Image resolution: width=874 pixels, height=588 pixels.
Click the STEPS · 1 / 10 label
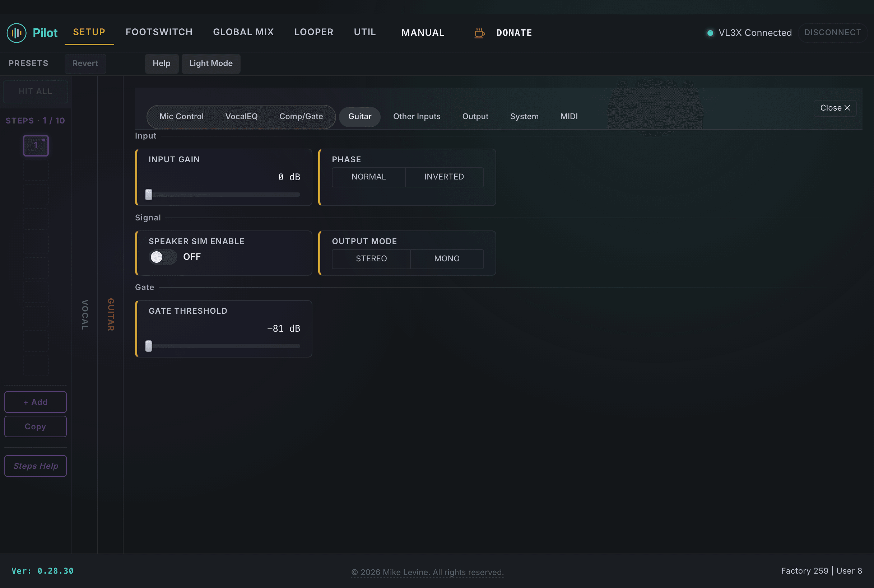pos(35,121)
